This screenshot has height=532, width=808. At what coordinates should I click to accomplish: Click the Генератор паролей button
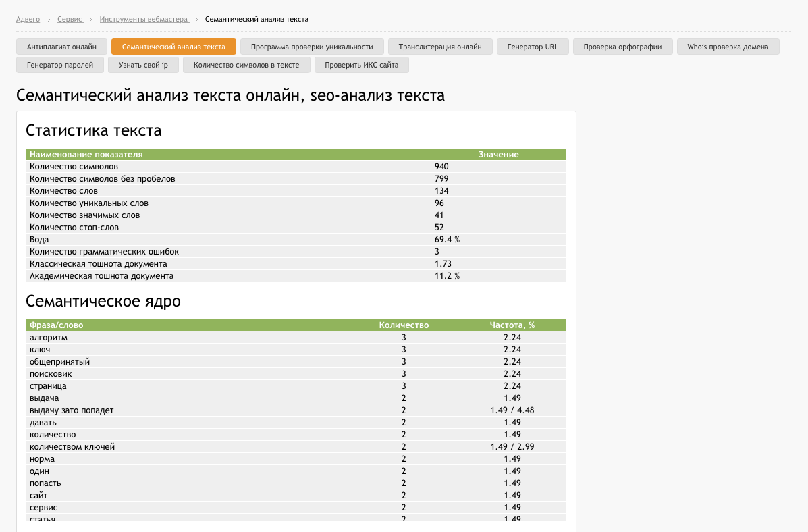click(x=60, y=65)
